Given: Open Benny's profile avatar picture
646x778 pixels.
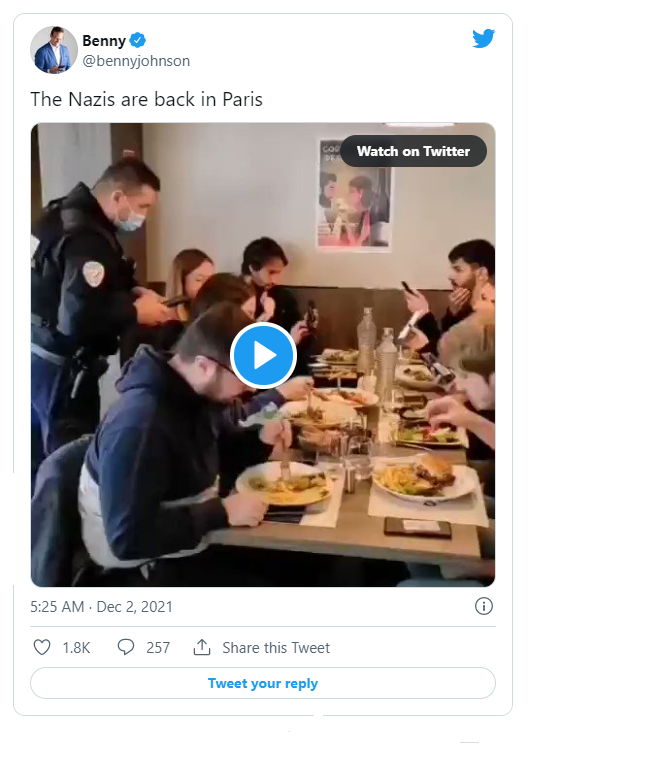Looking at the screenshot, I should [x=54, y=50].
